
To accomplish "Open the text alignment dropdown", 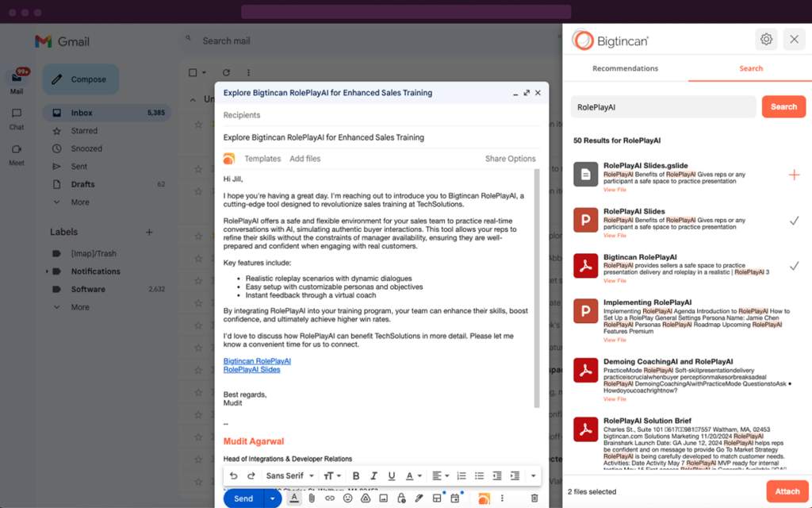I will 440,475.
